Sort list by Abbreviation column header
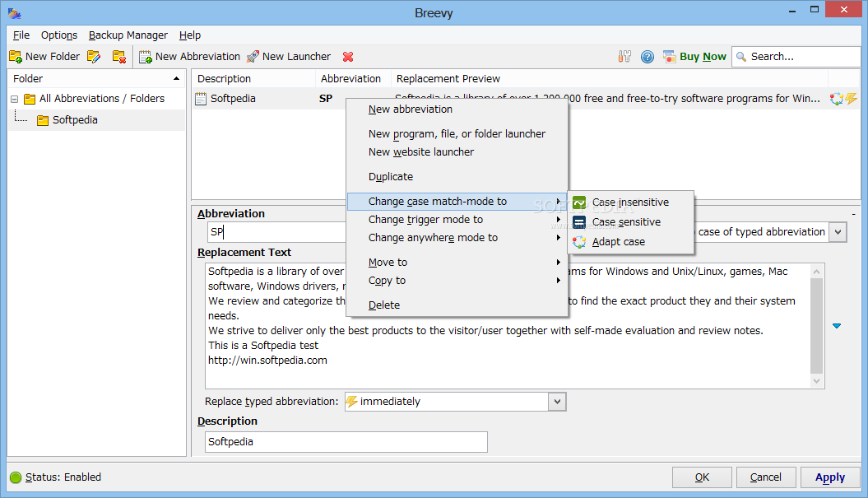Image resolution: width=868 pixels, height=498 pixels. click(x=353, y=79)
